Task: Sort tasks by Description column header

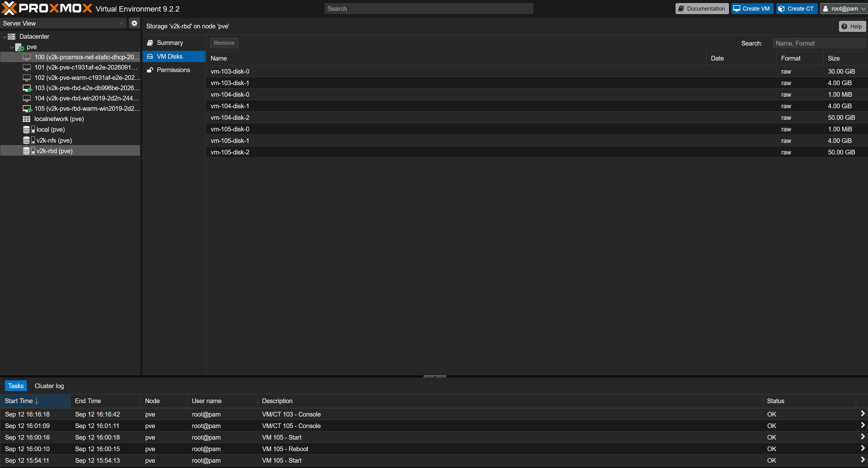Action: click(510, 401)
